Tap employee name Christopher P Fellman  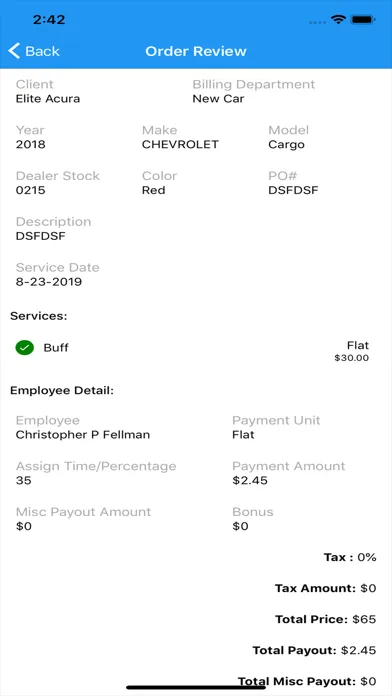pyautogui.click(x=83, y=435)
